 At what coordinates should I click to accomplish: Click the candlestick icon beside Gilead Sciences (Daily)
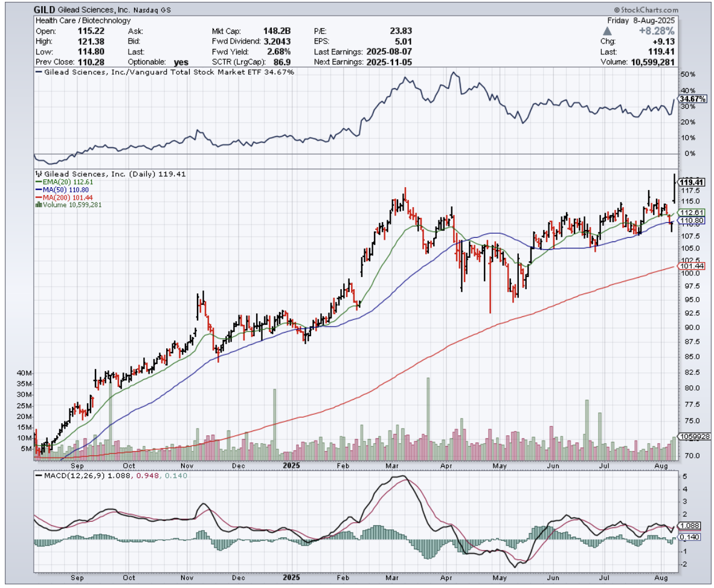[x=39, y=174]
